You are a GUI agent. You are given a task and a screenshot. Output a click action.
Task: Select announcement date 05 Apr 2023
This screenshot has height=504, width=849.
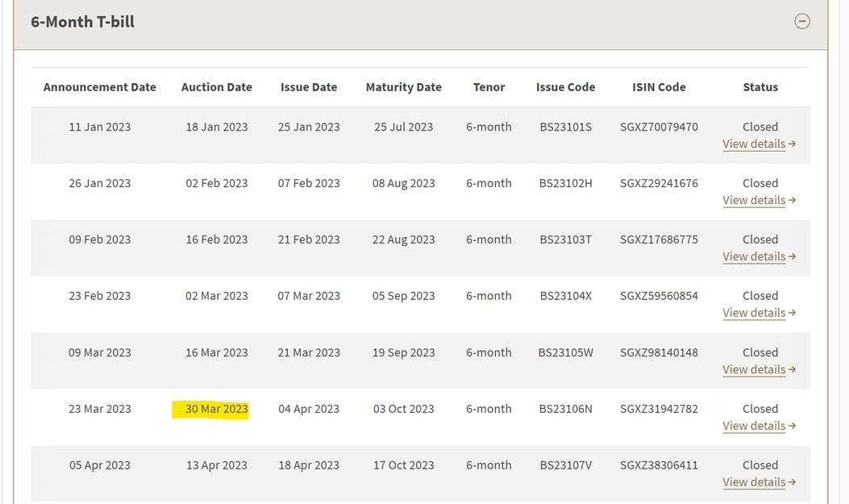pos(100,465)
